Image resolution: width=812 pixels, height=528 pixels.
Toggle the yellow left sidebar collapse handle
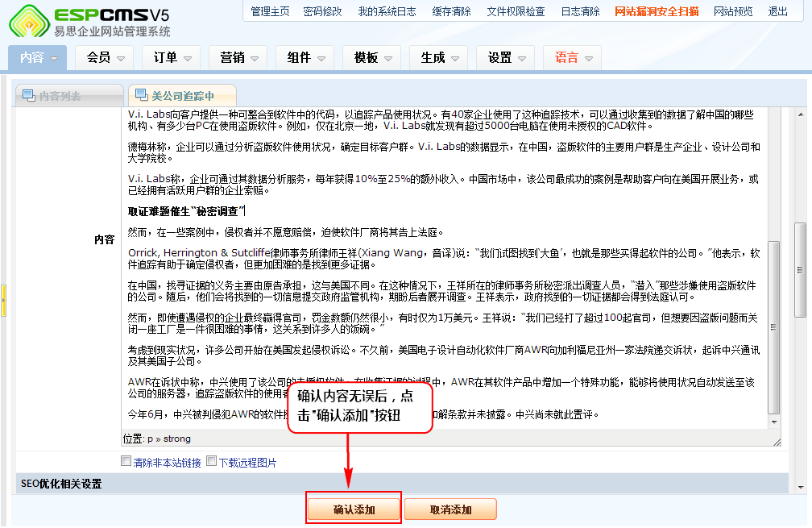point(3,301)
